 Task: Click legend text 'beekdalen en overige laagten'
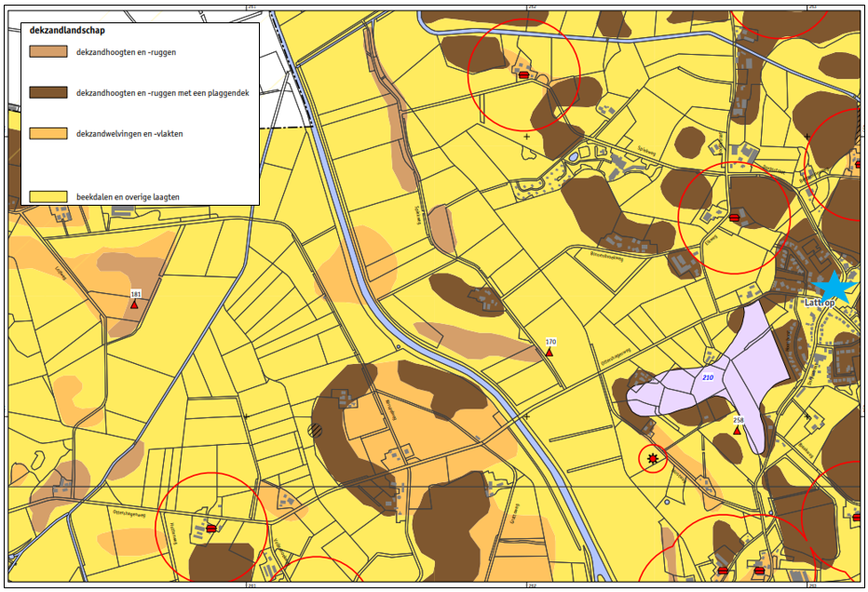click(x=128, y=197)
